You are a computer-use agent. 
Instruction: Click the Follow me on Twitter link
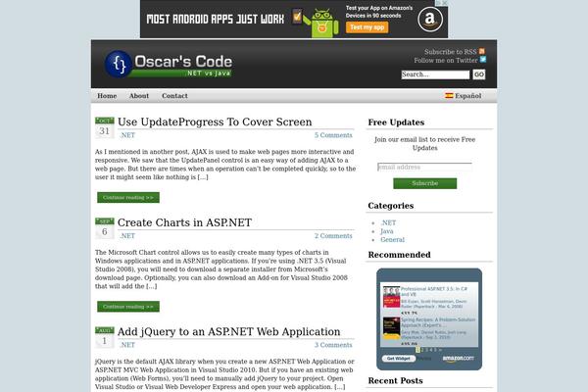(x=446, y=60)
